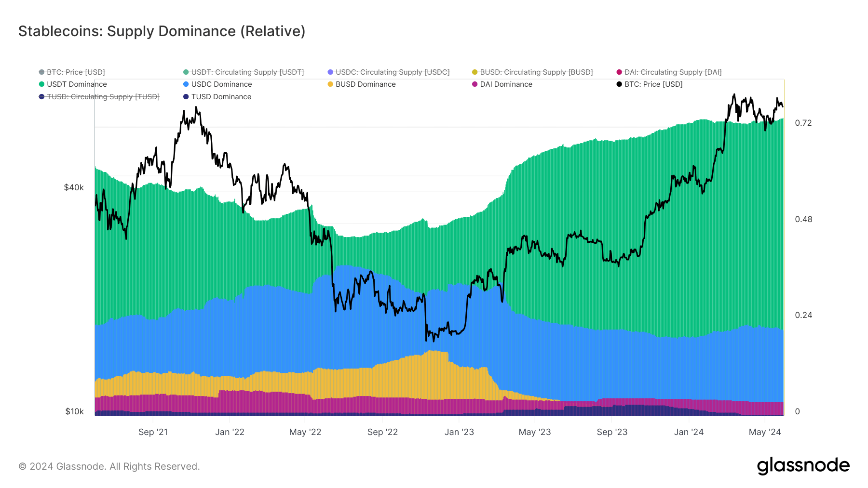Image resolution: width=868 pixels, height=488 pixels.
Task: Show BUSD: Circulating Supply series
Action: [536, 72]
